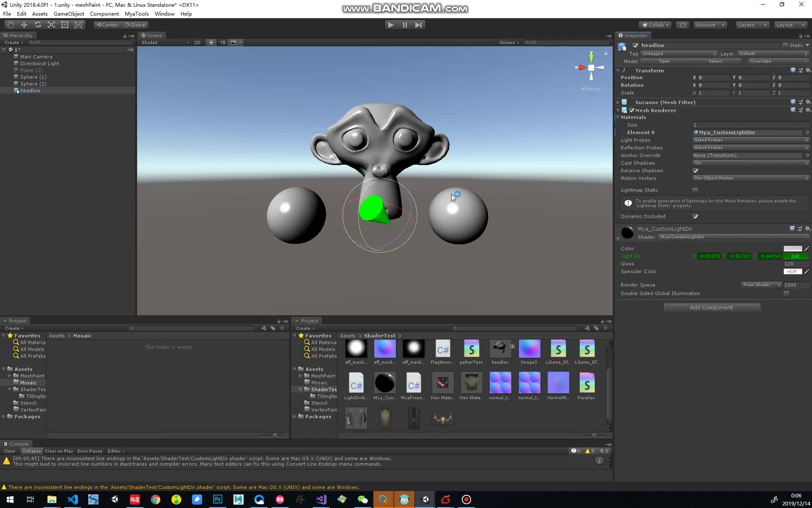Switch to the Console tab
Image resolution: width=812 pixels, height=508 pixels.
[x=19, y=444]
